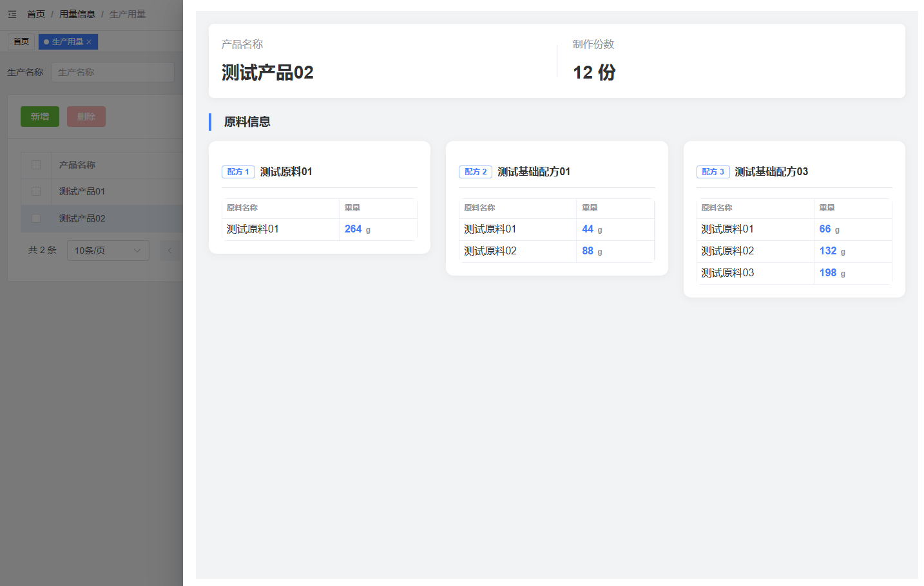Click 测试原料03 row in 配方 3 card
Viewport: 924px width, 586px height.
click(727, 273)
